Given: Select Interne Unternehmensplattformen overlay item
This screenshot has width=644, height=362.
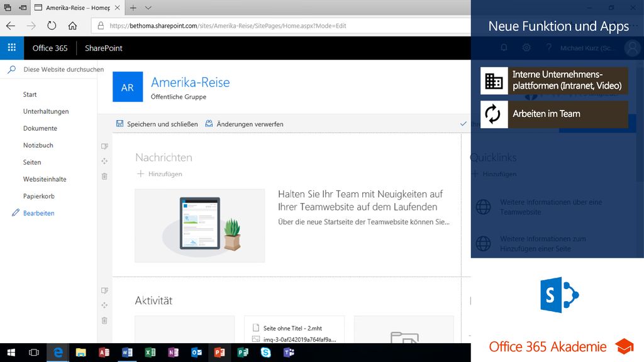Looking at the screenshot, I should coord(554,80).
